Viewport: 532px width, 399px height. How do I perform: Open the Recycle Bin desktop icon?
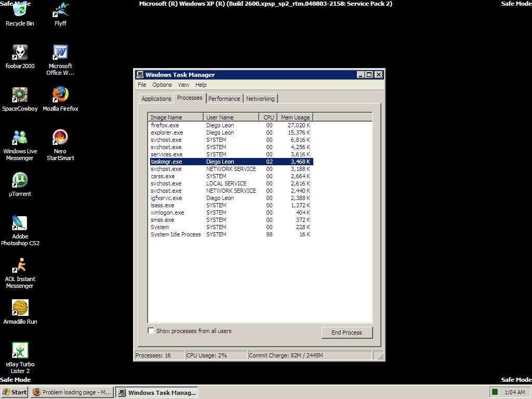20,11
